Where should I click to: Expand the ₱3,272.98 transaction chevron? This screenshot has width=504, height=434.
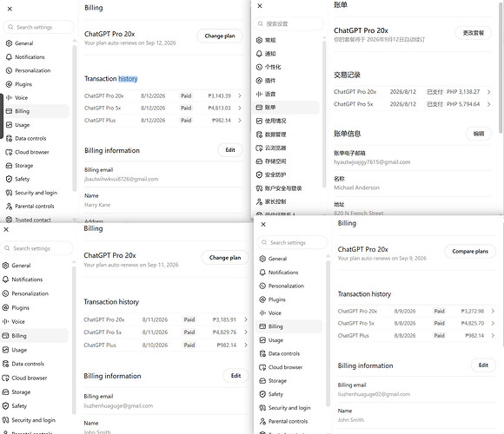[493, 311]
